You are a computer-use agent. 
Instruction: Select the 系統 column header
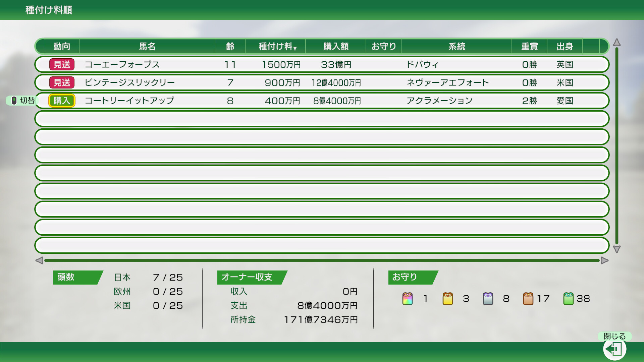(x=457, y=46)
